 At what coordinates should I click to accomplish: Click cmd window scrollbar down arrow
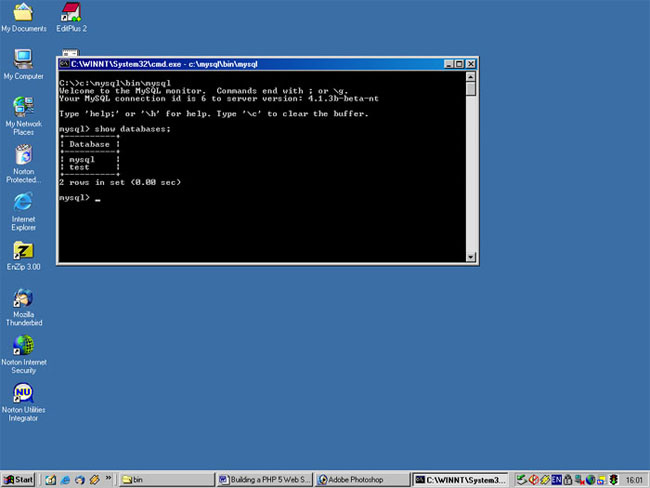(x=471, y=258)
